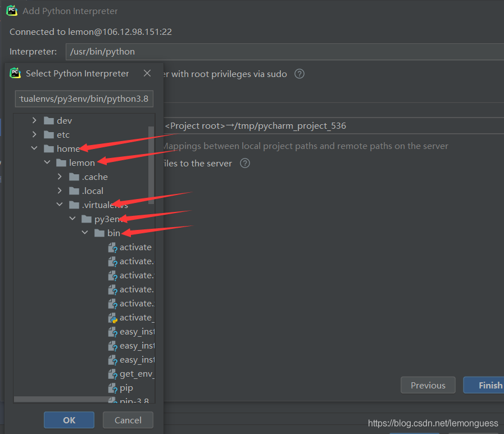Click the etc folder icon
This screenshot has height=434, width=504.
click(x=49, y=134)
